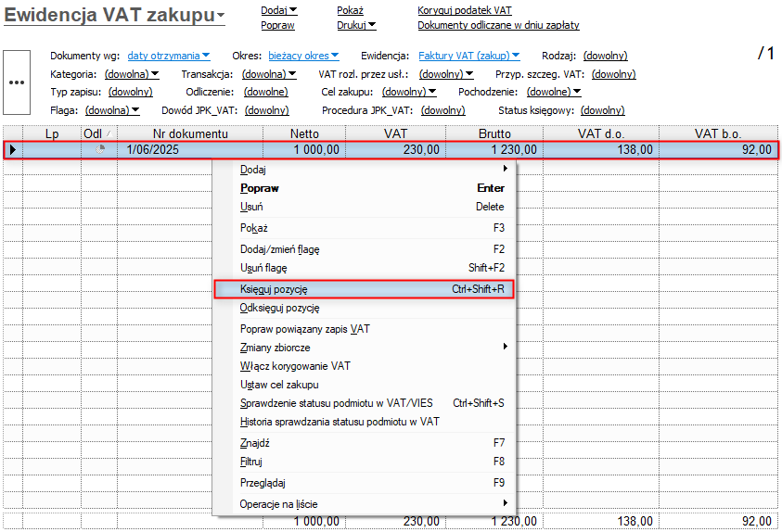Screen dimensions: 782x532
Task: Select Popraw powiązany zapis VAT
Action: click(364, 329)
